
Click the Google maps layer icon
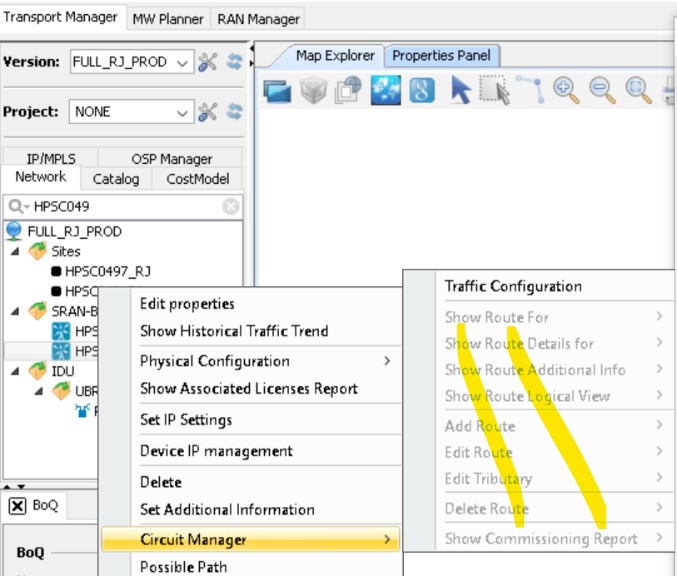[422, 91]
